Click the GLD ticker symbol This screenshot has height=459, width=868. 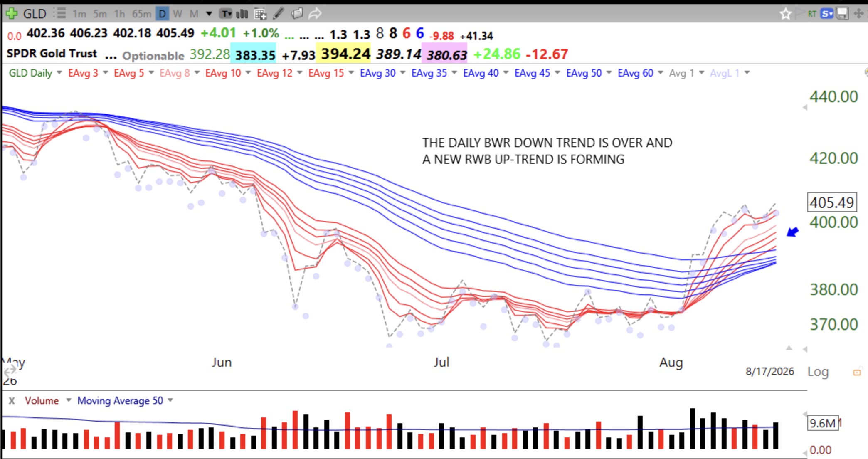[x=35, y=14]
